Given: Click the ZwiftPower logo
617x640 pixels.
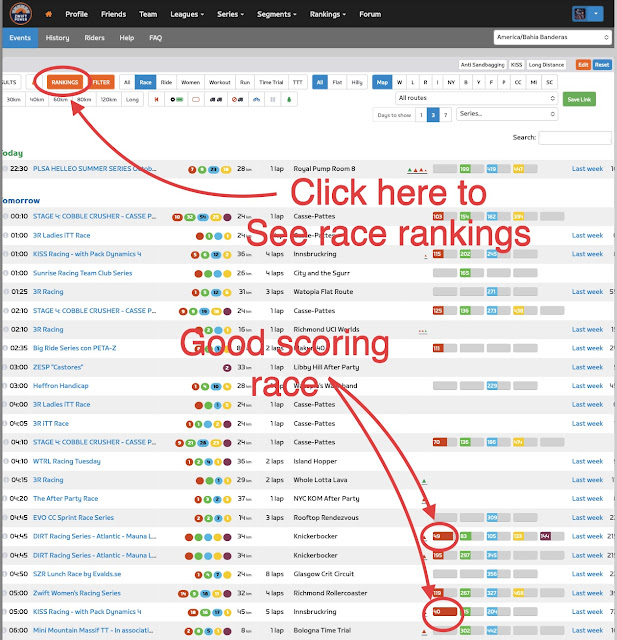Looking at the screenshot, I should (x=20, y=14).
